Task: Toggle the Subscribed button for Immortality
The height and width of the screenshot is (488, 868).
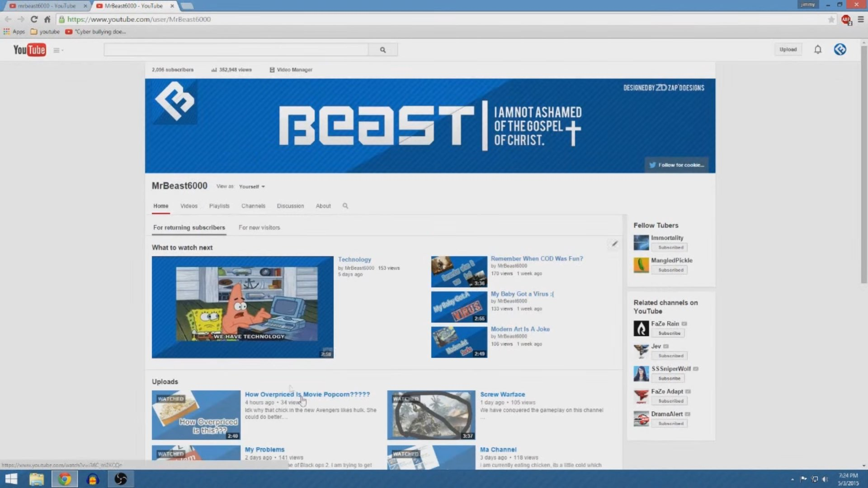Action: point(670,248)
